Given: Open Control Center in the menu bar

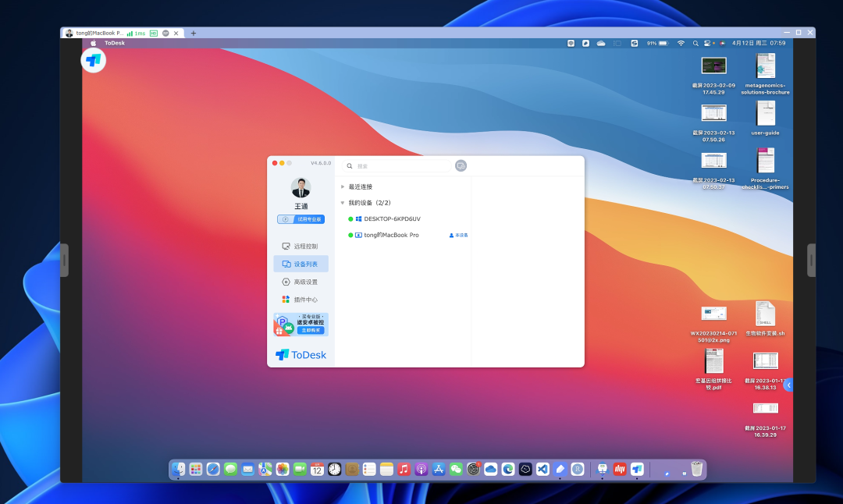Looking at the screenshot, I should [x=707, y=43].
